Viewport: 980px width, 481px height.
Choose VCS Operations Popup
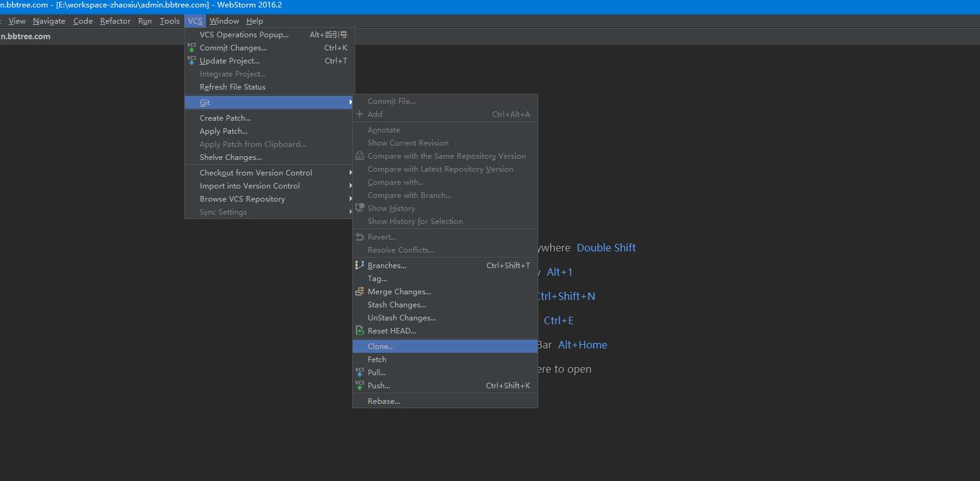tap(269, 34)
